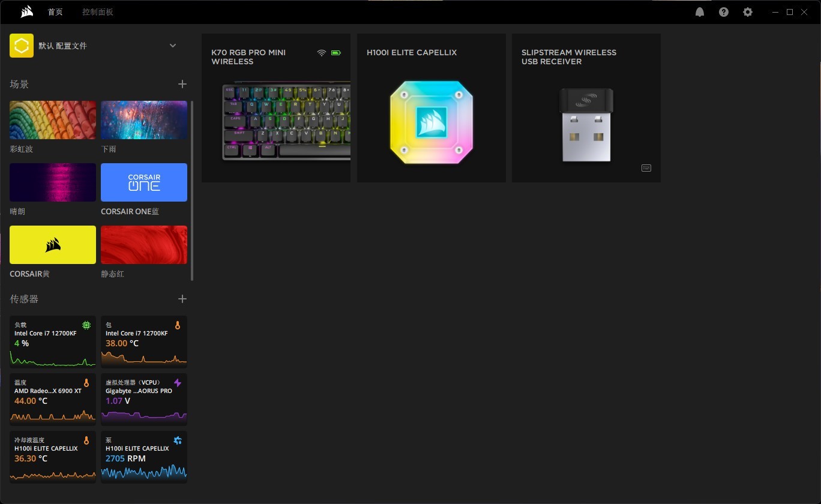The width and height of the screenshot is (821, 504).
Task: Open the help question mark icon
Action: pyautogui.click(x=724, y=12)
